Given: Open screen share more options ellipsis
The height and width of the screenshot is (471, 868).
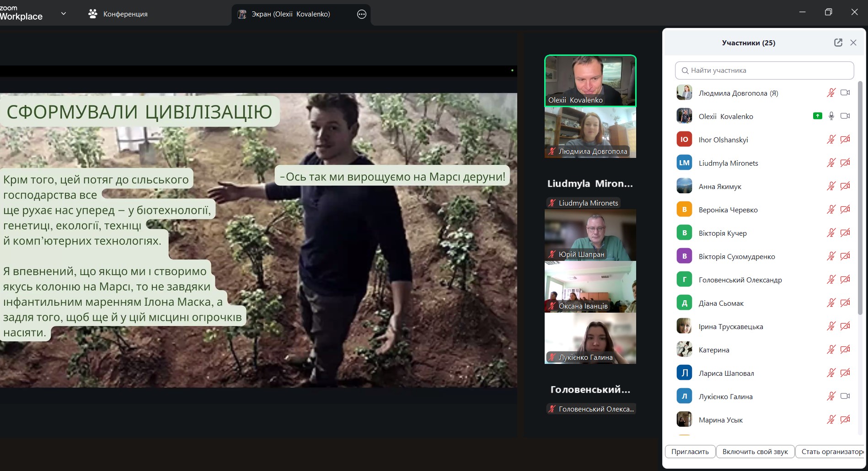Looking at the screenshot, I should 361,14.
